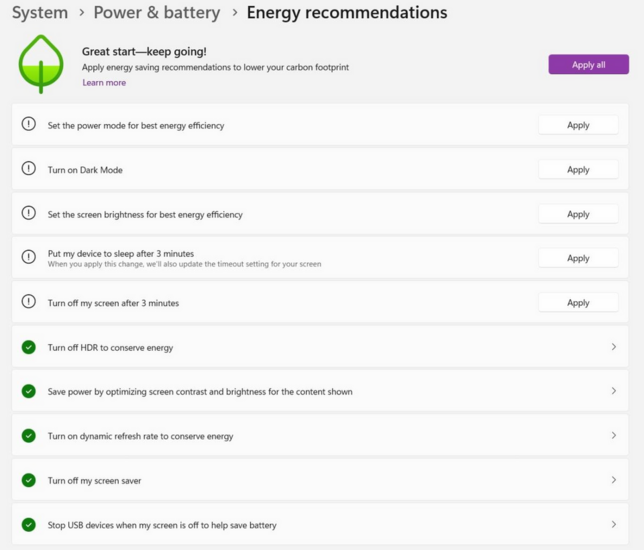
Task: Click the green checkmark beside screen saver item
Action: 29,480
